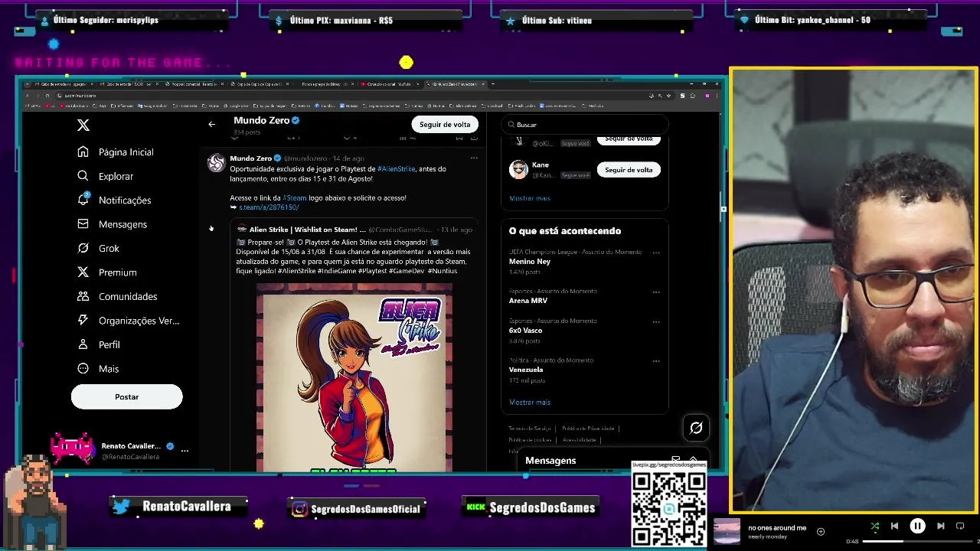Open more options for Menino Ney trend
This screenshot has height=551, width=980.
pyautogui.click(x=656, y=253)
